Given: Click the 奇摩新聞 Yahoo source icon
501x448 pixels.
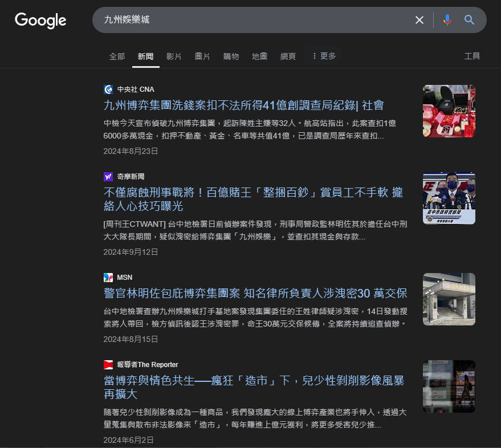Looking at the screenshot, I should coord(108,177).
